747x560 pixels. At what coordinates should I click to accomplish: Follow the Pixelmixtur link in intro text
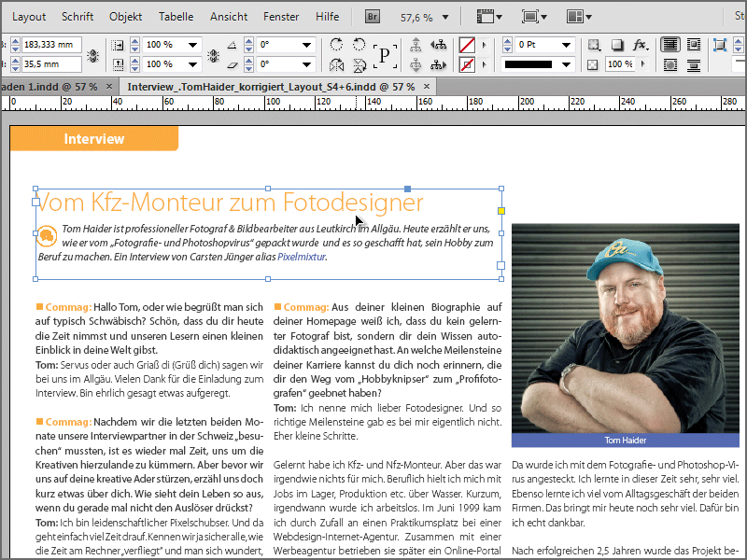point(302,257)
